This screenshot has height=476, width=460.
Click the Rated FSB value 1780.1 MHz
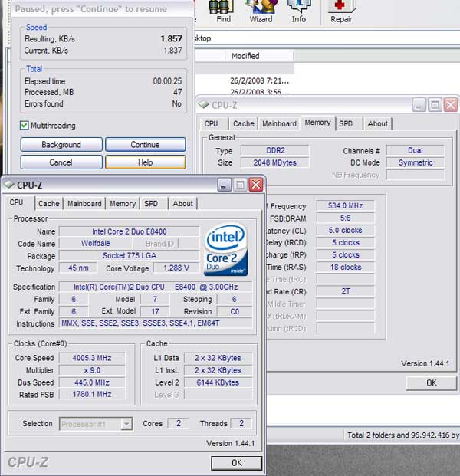coord(92,394)
